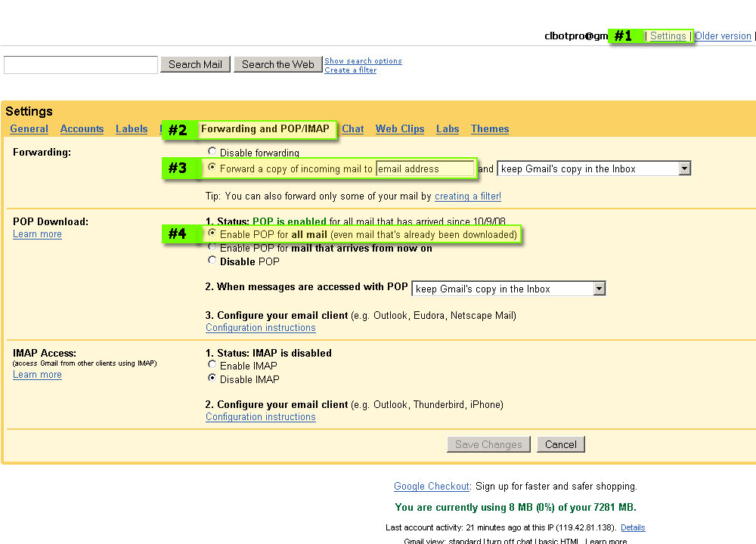Open the Accounts settings tab
This screenshot has height=544, width=756.
(x=82, y=129)
